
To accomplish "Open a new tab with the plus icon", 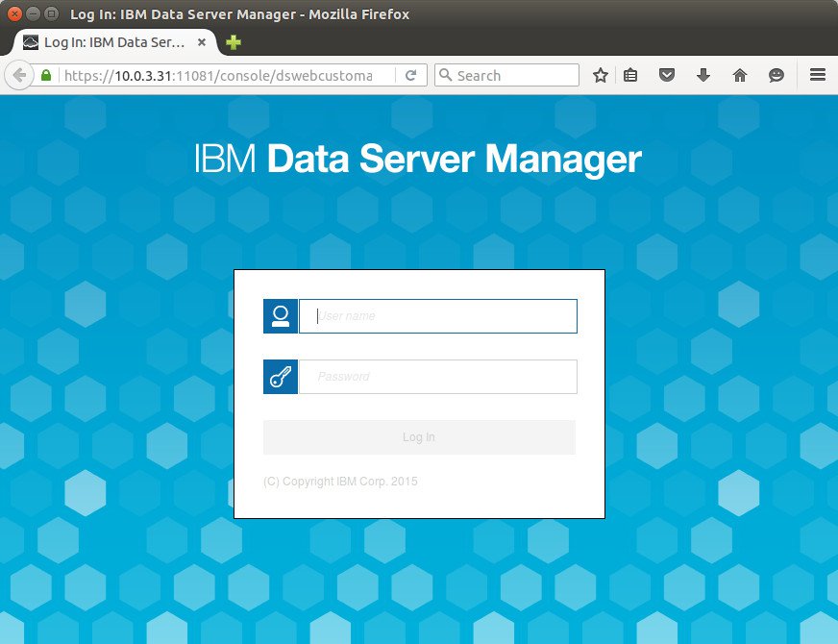I will 234,42.
